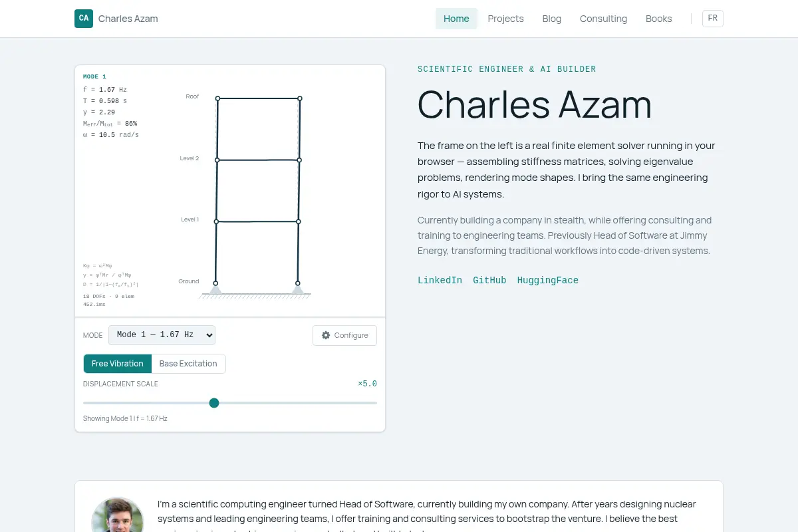Click the Level 2 left frame node
798x532 pixels.
coord(217,160)
